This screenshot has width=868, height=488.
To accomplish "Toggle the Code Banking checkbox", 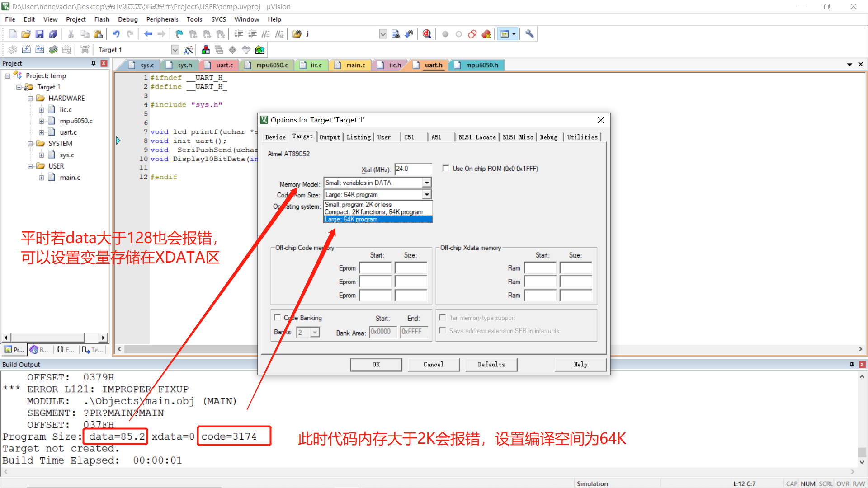I will click(278, 317).
